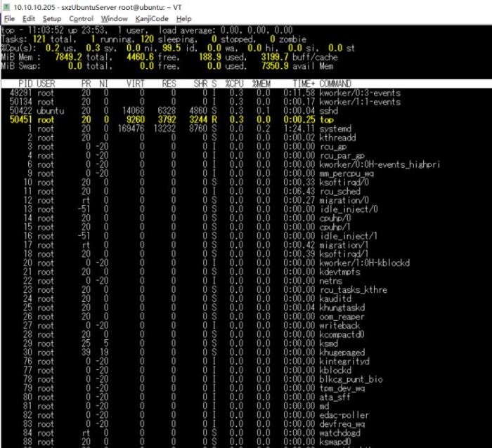
Task: Click the systemd process name
Action: [x=335, y=129]
